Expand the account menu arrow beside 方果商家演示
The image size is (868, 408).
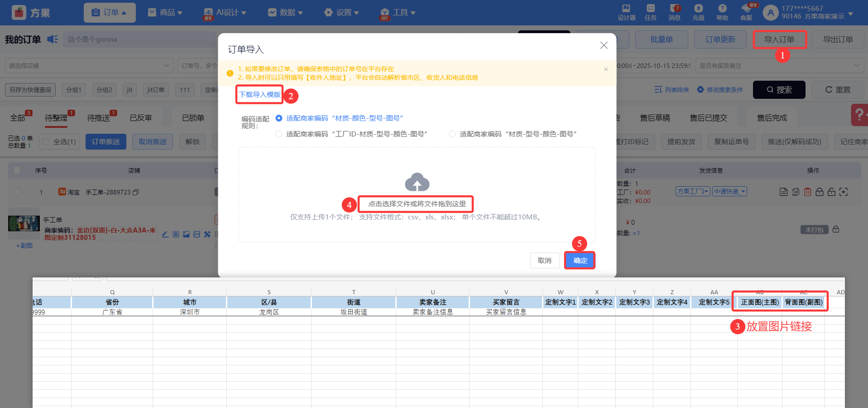point(850,14)
